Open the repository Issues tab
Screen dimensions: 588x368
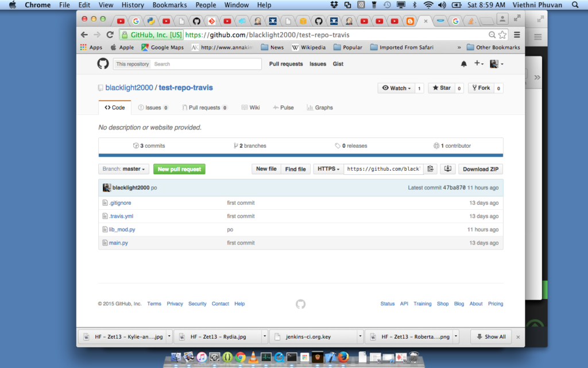[153, 108]
